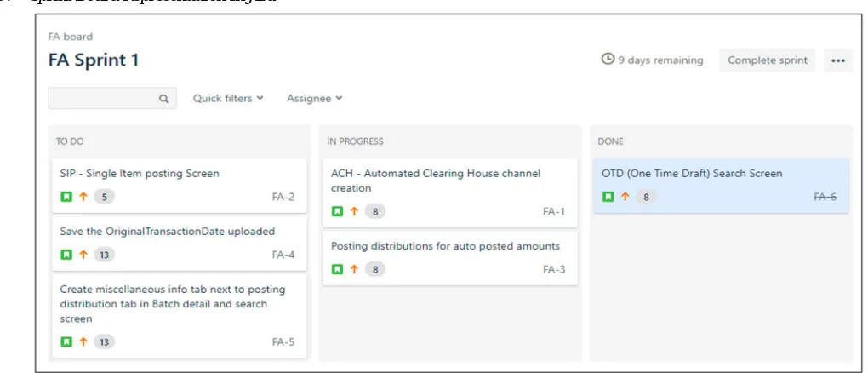The image size is (868, 373).
Task: Open the FA-2 issue key link
Action: (283, 197)
